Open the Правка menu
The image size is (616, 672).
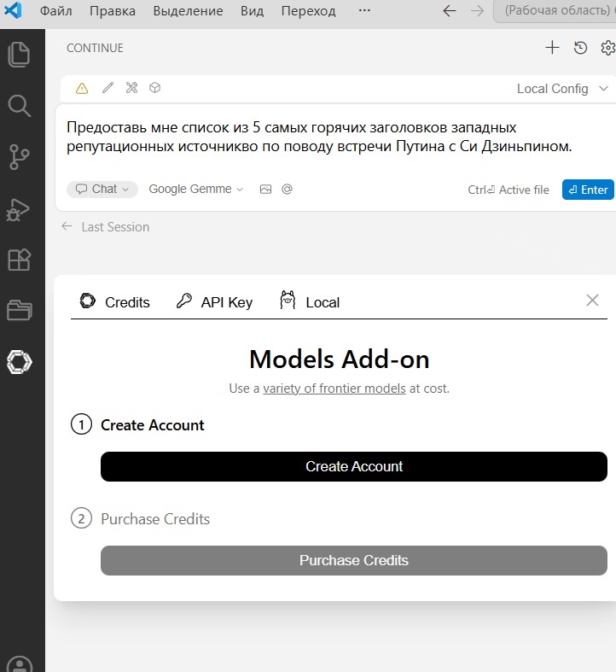click(x=113, y=11)
